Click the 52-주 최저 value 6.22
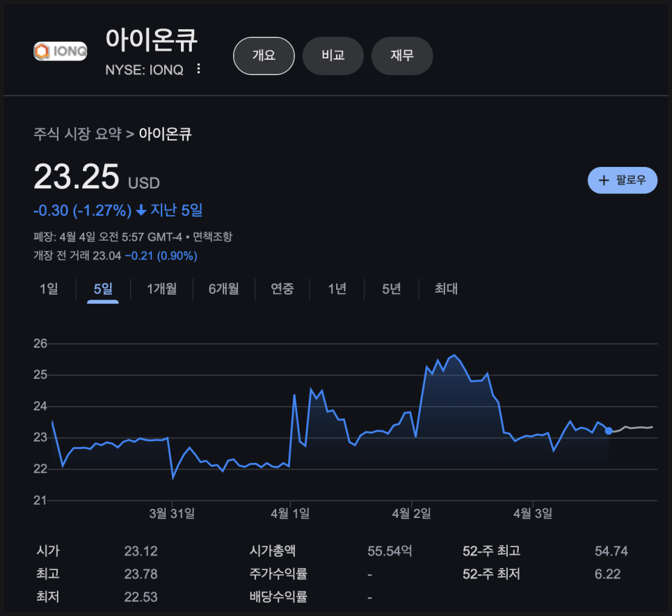The width and height of the screenshot is (672, 616). [607, 574]
